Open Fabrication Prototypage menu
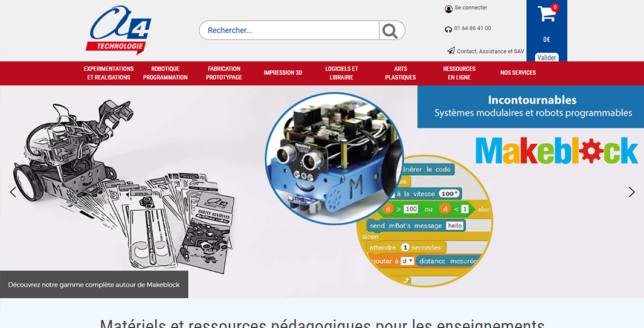Viewport: 644px width, 328px height. tap(224, 73)
